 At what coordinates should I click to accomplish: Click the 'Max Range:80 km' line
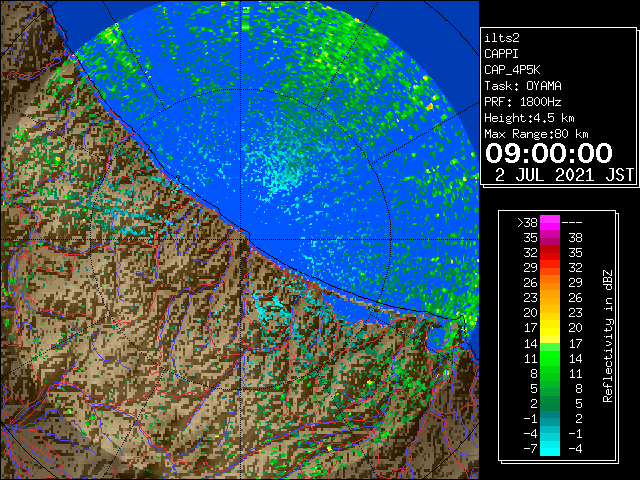tap(536, 134)
